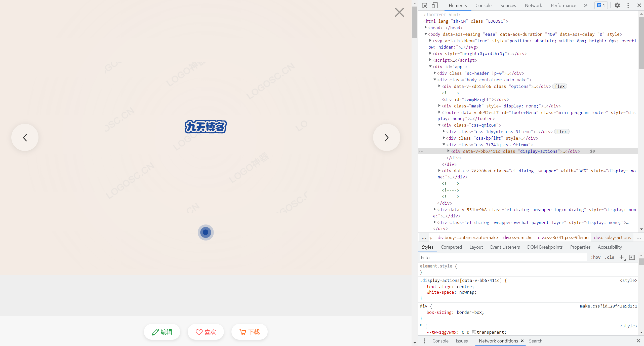This screenshot has height=346, width=644.
Task: Show more DevTools tabs with double chevron
Action: click(x=586, y=6)
